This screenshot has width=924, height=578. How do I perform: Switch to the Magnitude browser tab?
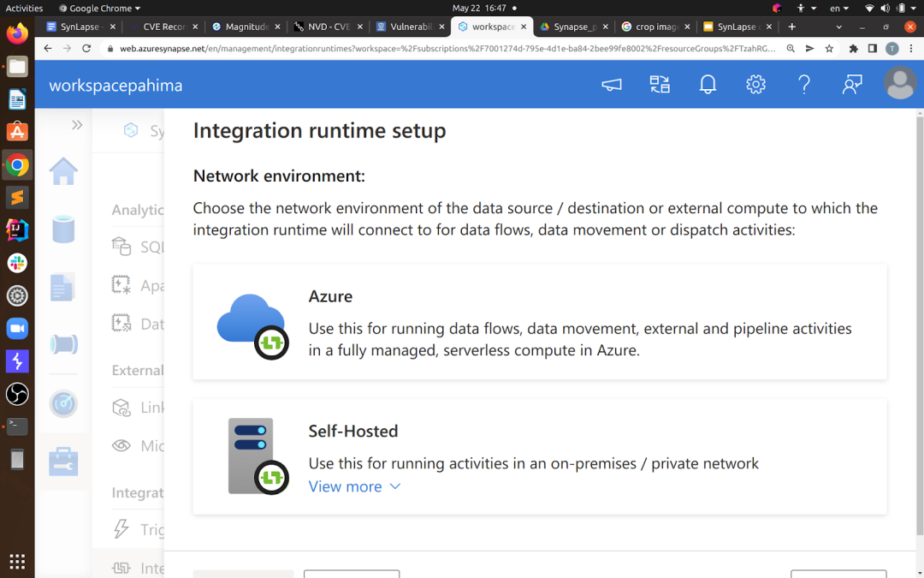[x=246, y=27]
